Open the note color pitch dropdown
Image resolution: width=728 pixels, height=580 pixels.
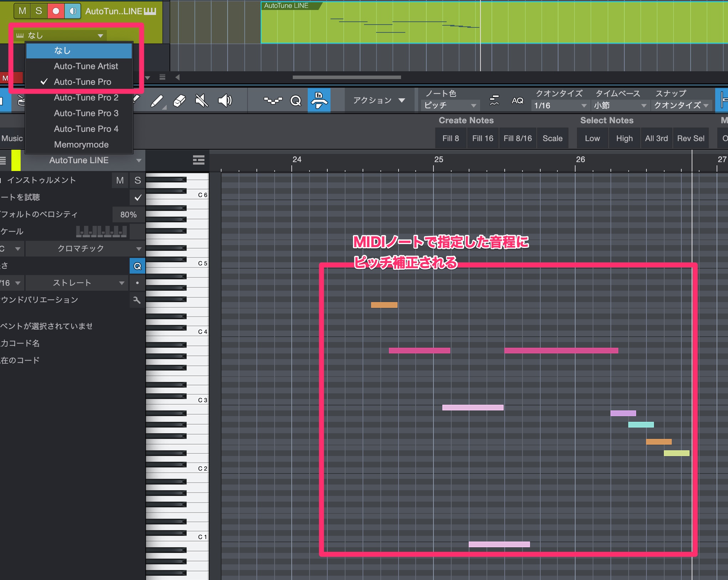[x=449, y=105]
